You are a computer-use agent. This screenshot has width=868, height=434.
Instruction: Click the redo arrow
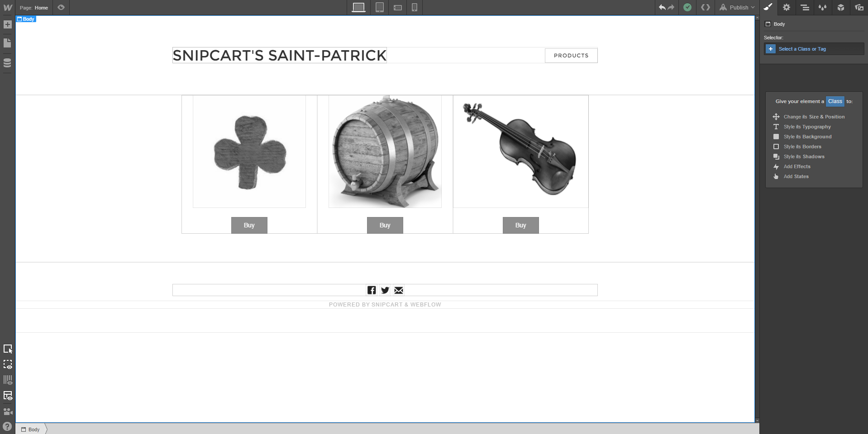tap(671, 8)
